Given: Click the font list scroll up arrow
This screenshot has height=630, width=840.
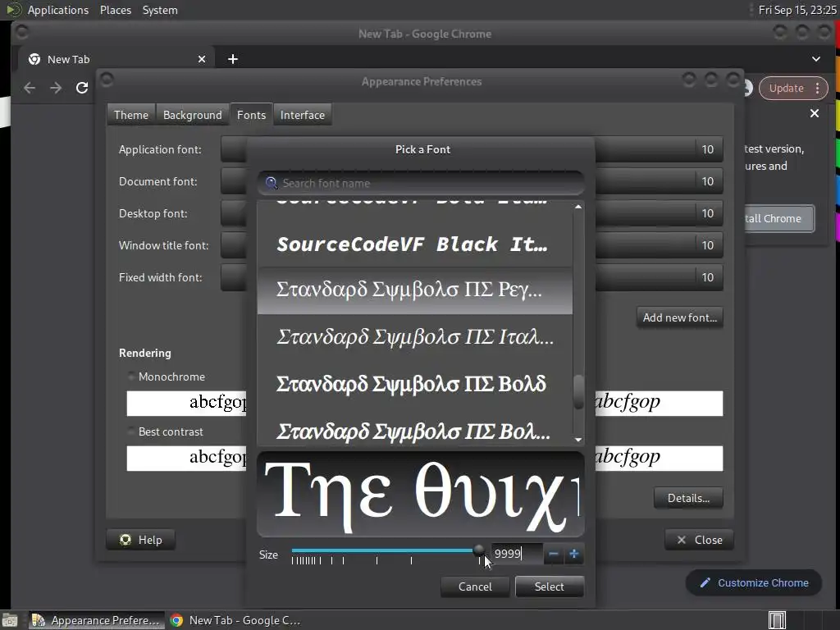Looking at the screenshot, I should tap(578, 207).
